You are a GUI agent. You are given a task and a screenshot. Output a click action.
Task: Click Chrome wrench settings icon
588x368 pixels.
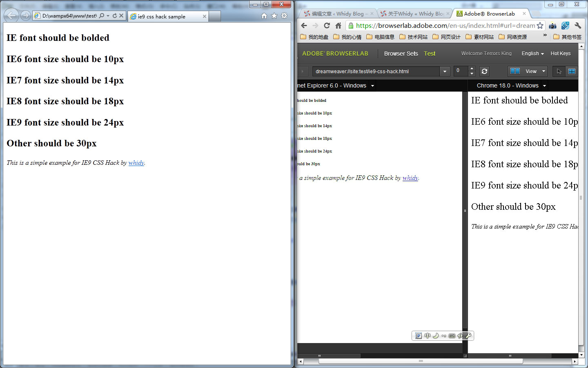tap(578, 25)
